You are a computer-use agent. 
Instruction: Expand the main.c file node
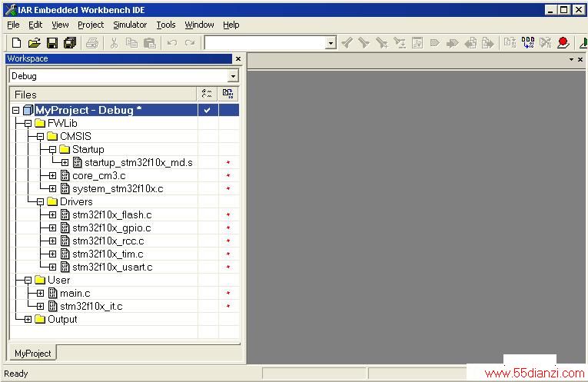40,293
